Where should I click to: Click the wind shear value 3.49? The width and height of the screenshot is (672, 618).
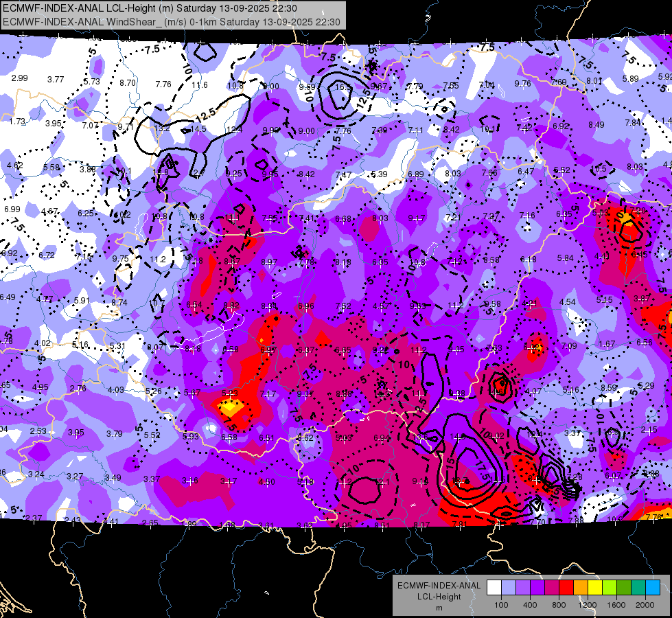click(113, 477)
